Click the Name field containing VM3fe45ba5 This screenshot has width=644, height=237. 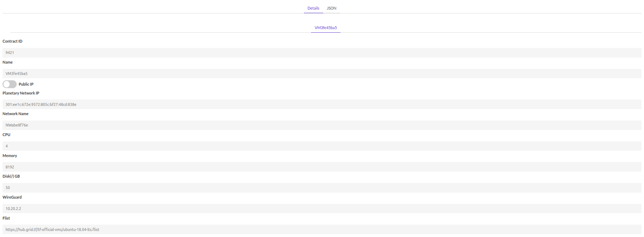(x=322, y=74)
